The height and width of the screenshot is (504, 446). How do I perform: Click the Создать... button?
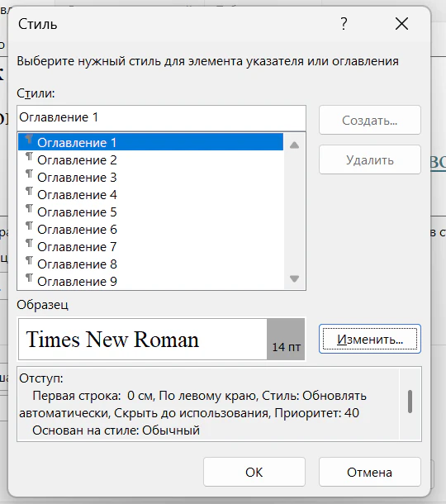click(369, 120)
